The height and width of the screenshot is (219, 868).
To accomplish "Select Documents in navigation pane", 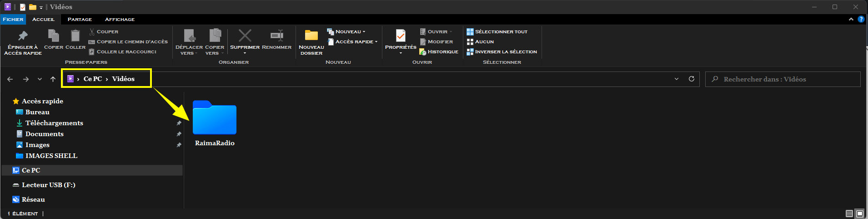I will click(44, 134).
